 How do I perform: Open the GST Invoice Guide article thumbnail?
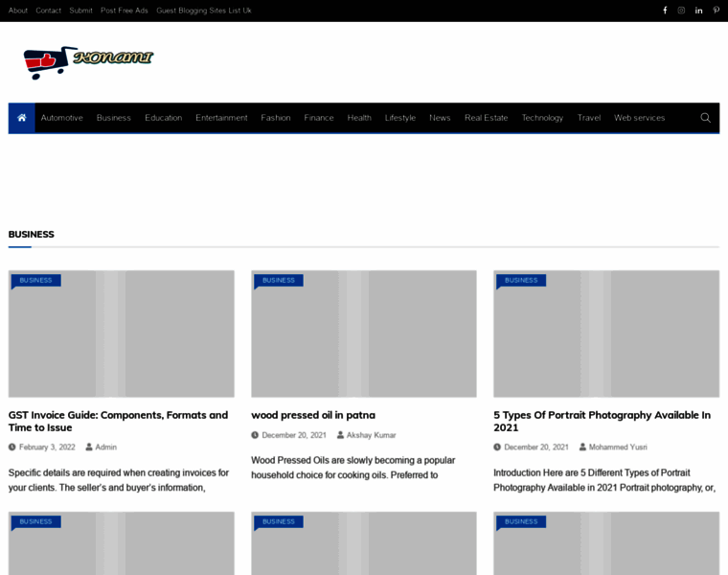[x=122, y=333]
